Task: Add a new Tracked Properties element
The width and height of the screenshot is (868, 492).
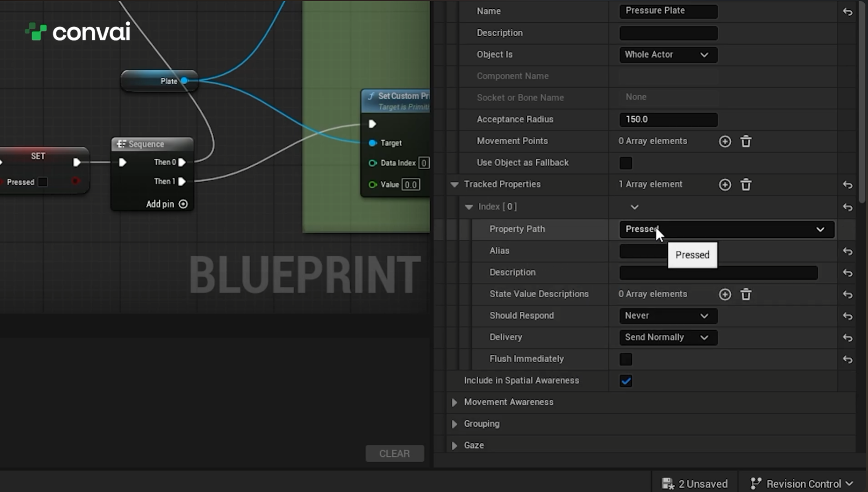Action: point(725,185)
